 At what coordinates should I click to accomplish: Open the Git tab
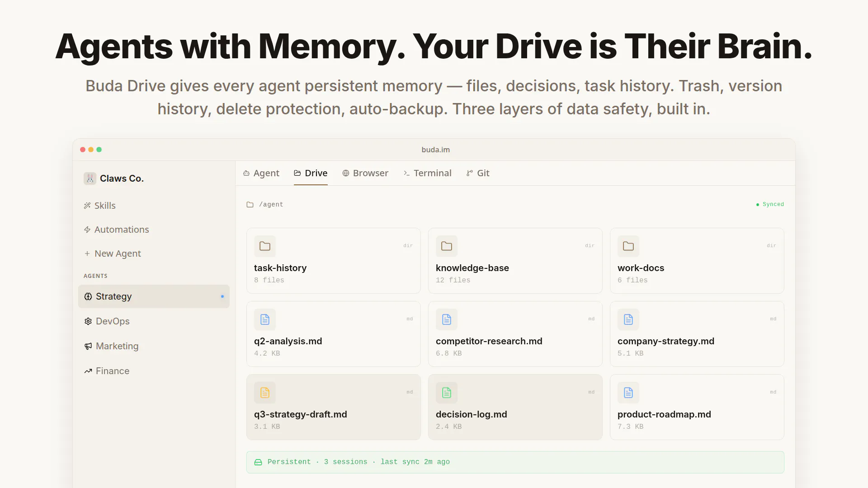(478, 173)
